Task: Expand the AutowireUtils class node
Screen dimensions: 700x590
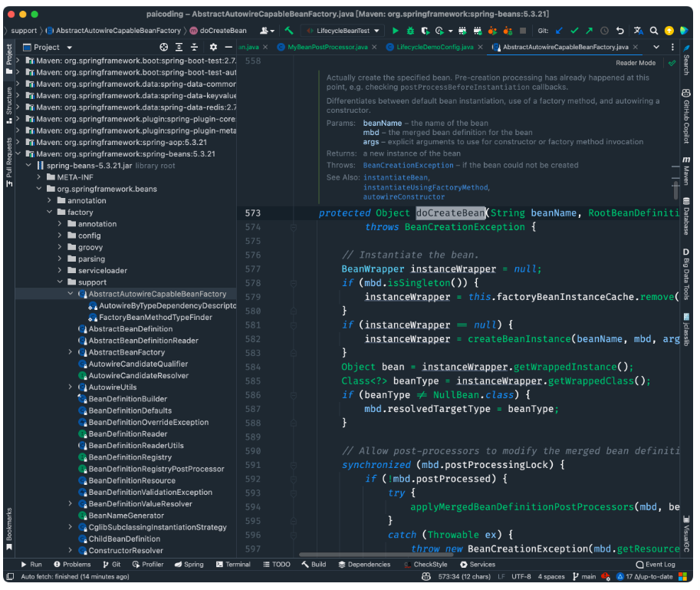Action: 70,387
